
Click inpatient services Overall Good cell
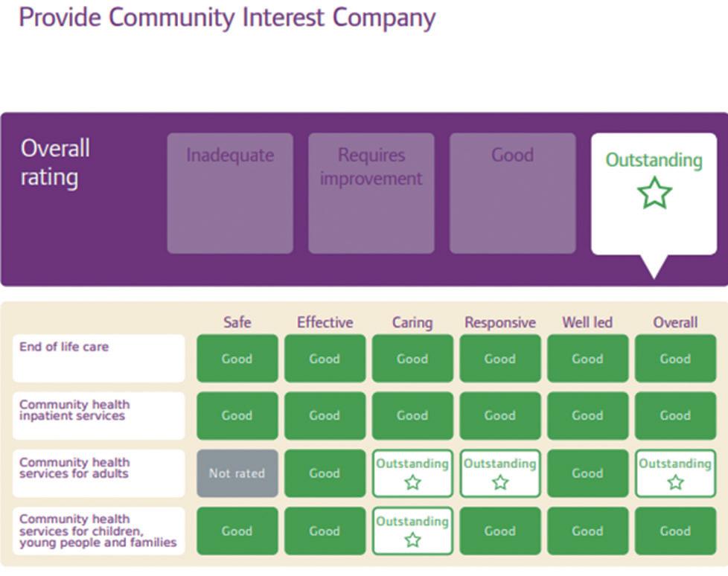(x=676, y=415)
